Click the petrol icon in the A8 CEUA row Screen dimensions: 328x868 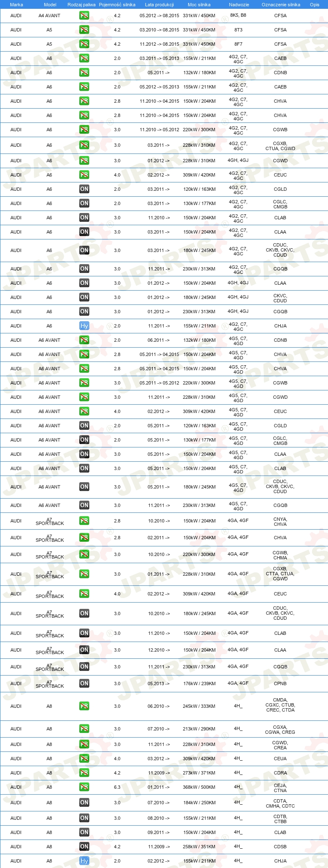click(84, 759)
